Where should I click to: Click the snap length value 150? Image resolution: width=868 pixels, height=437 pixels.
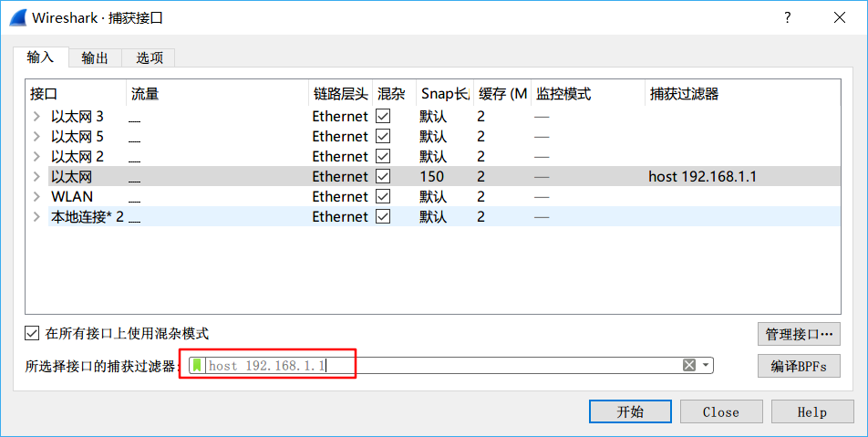tap(432, 176)
